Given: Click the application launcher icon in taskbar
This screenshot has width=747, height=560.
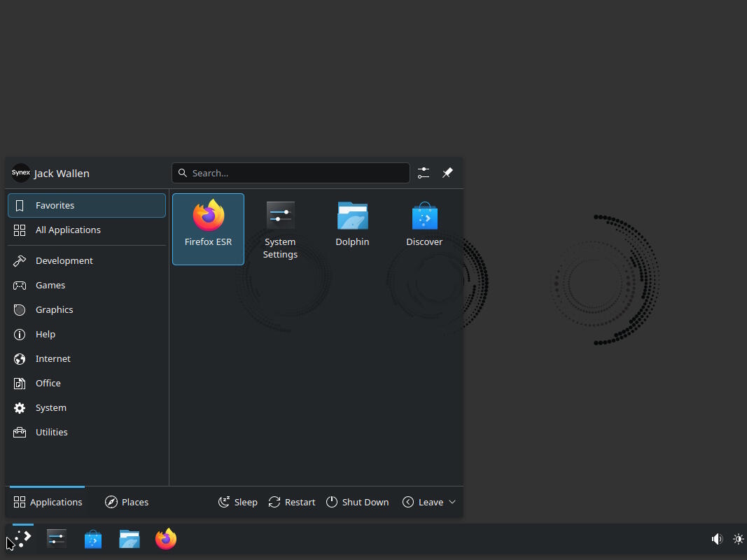Looking at the screenshot, I should (x=23, y=539).
